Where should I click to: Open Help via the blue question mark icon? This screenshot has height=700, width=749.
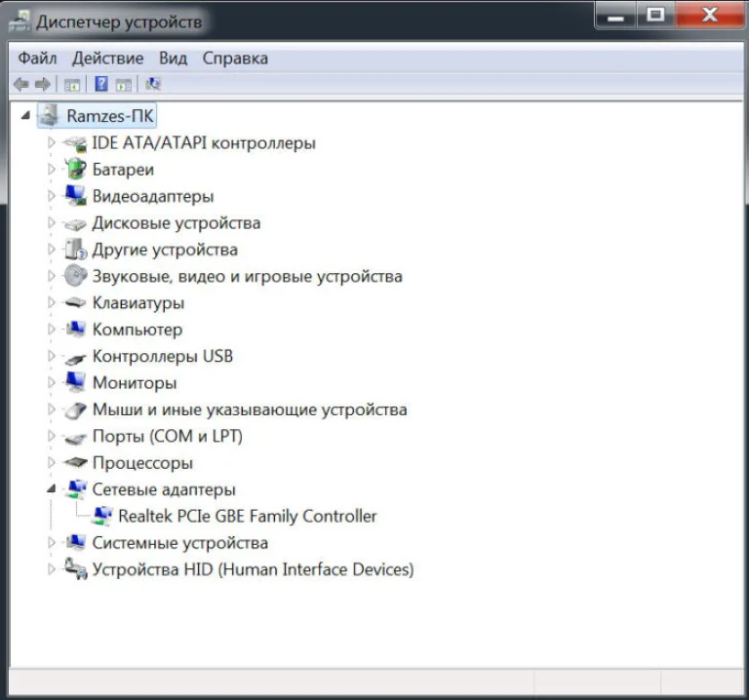(101, 84)
